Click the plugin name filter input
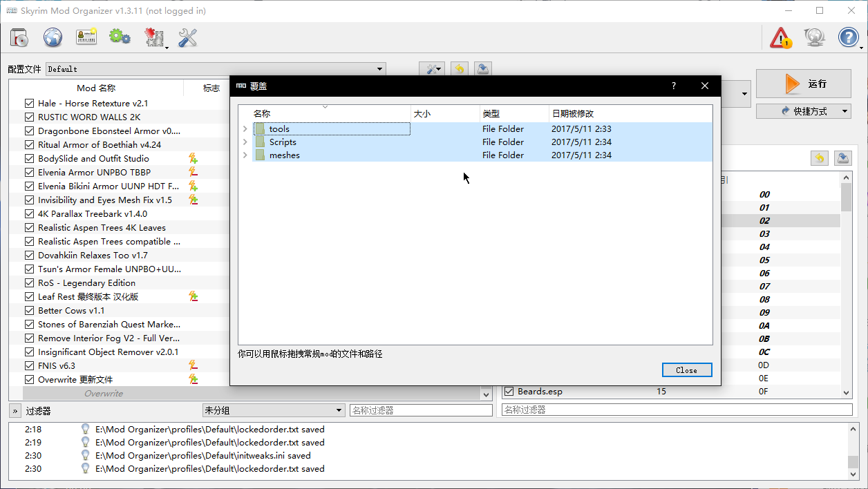This screenshot has height=489, width=868. tap(677, 410)
